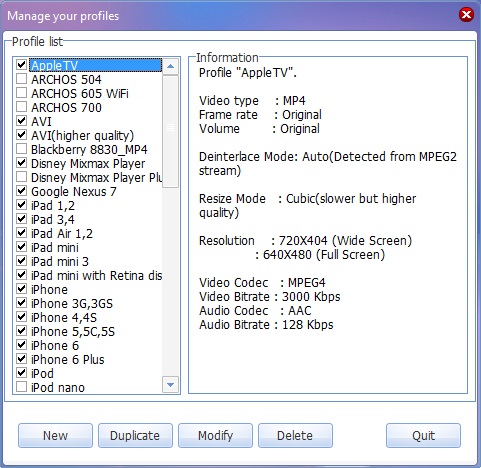Select the iPad Air 1,2 name

62,233
